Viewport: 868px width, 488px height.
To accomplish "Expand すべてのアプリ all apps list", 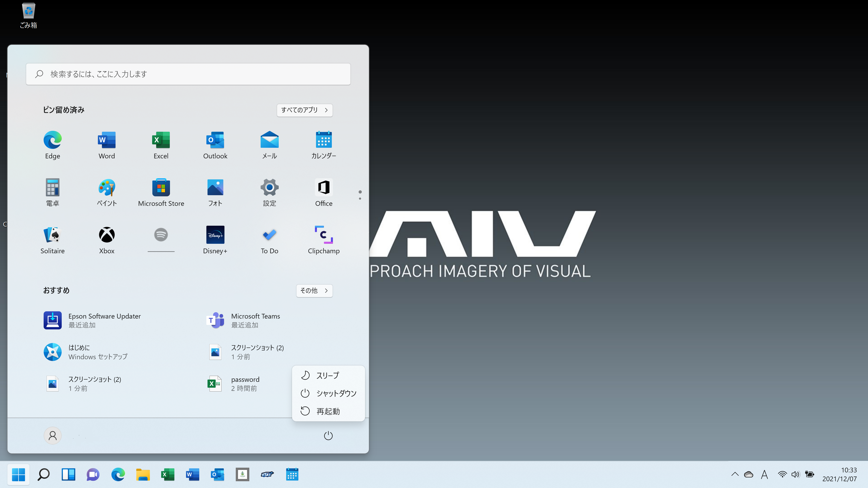I will click(x=304, y=110).
